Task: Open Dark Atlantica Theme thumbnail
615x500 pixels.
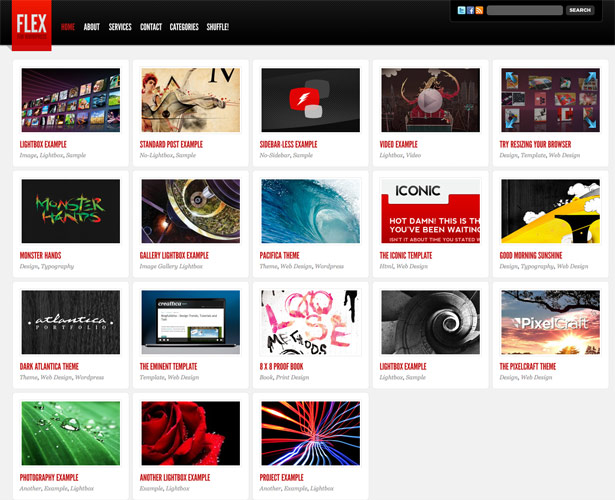Action: pos(71,322)
